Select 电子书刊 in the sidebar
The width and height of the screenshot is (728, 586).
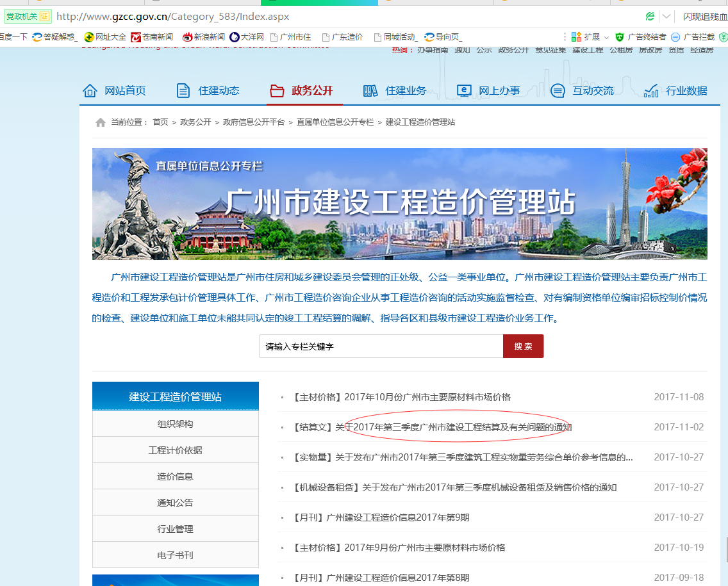click(176, 555)
